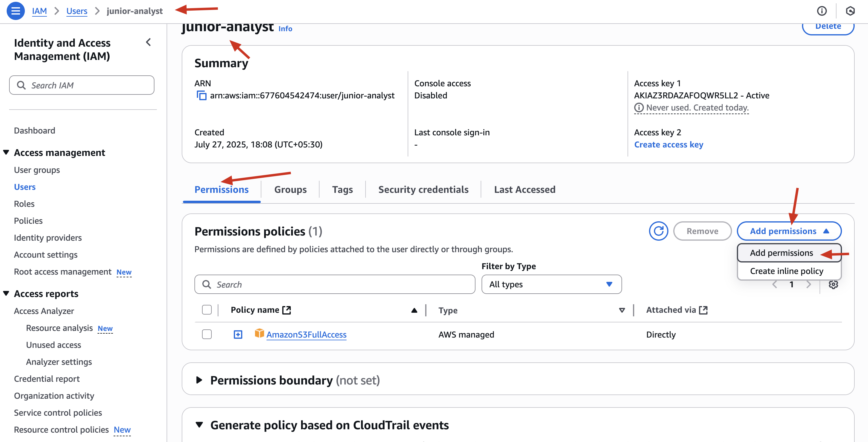868x442 pixels.
Task: Open table preferences gear icon
Action: coord(833,285)
